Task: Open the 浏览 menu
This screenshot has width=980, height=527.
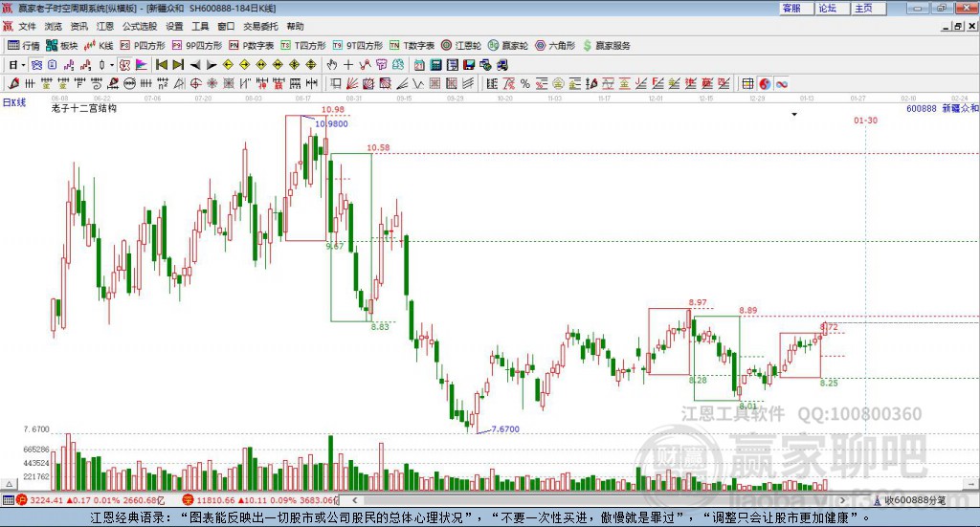Action: [x=54, y=26]
